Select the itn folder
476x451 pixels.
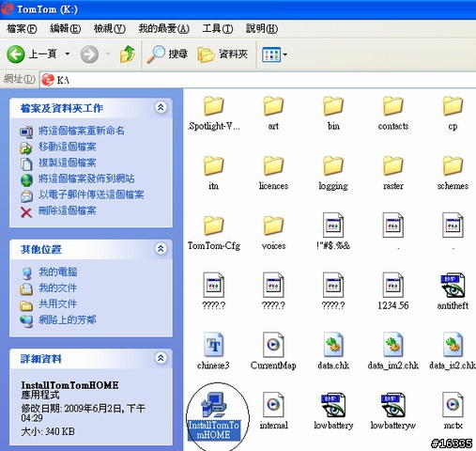214,165
